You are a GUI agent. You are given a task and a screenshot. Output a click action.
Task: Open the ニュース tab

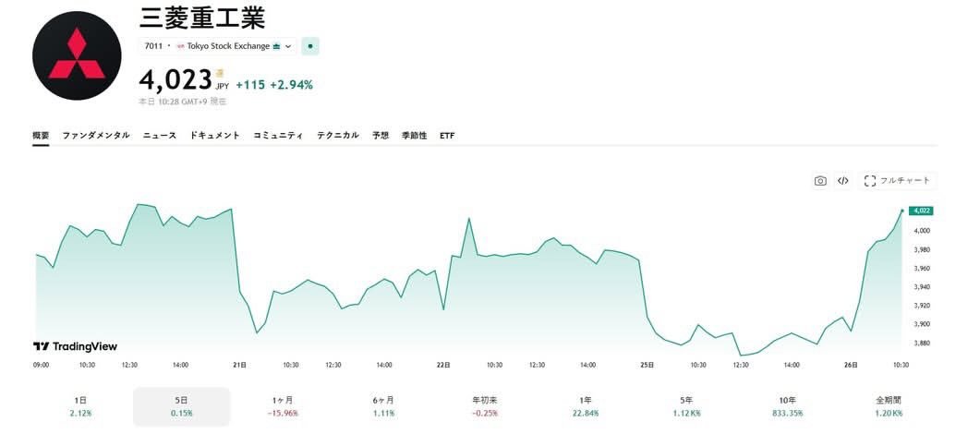160,136
